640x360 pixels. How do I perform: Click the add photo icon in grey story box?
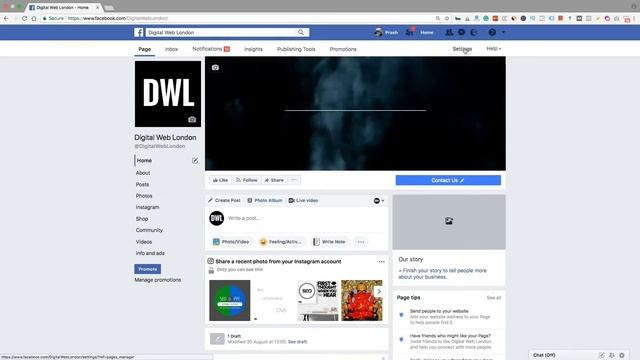449,221
